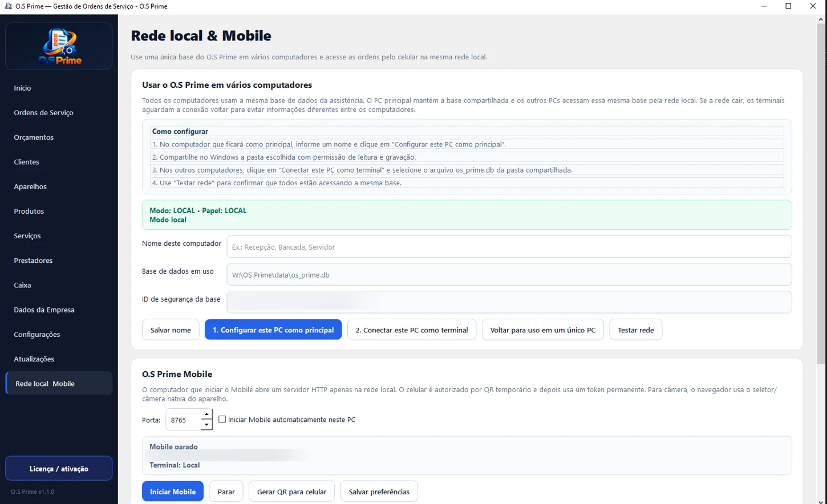Click the ID de segurança da base field
This screenshot has width=827, height=504.
point(509,302)
